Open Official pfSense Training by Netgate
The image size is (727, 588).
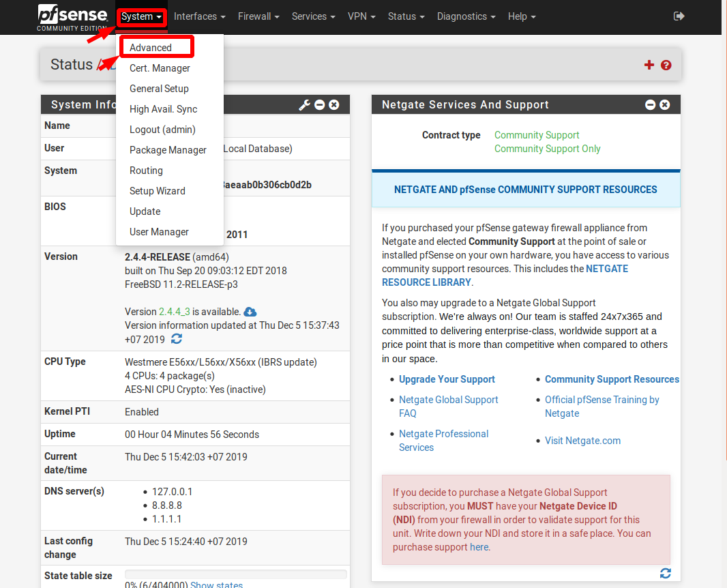click(602, 407)
